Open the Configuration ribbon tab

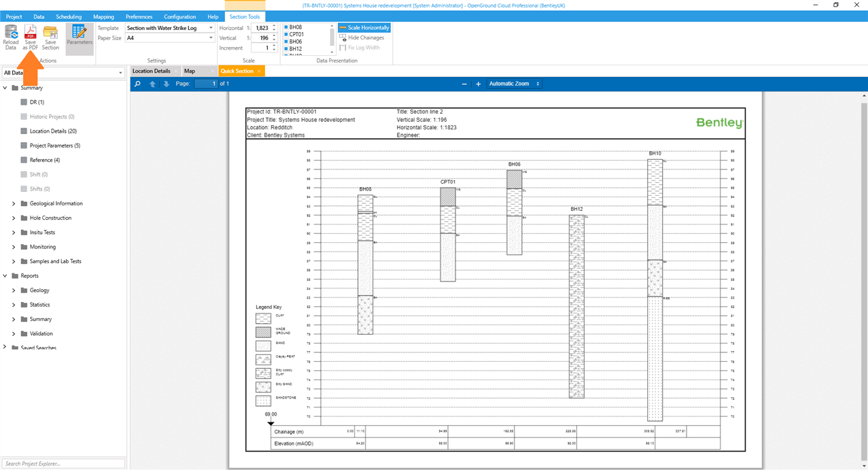point(180,16)
